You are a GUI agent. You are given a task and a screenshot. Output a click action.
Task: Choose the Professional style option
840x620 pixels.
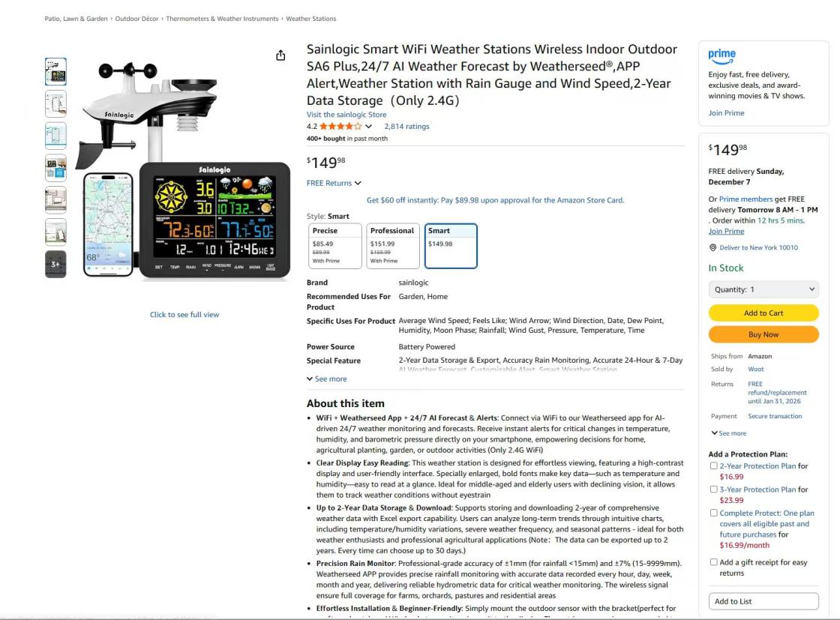point(393,246)
